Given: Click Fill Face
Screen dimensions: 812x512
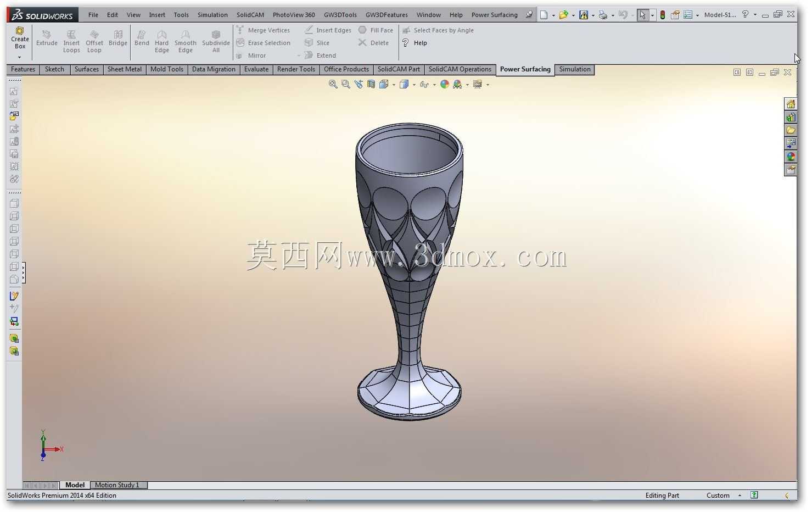Looking at the screenshot, I should point(376,30).
